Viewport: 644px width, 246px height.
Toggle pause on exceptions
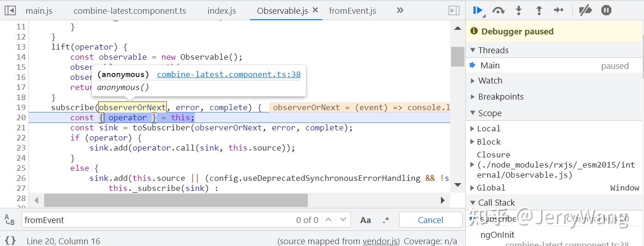(x=606, y=10)
